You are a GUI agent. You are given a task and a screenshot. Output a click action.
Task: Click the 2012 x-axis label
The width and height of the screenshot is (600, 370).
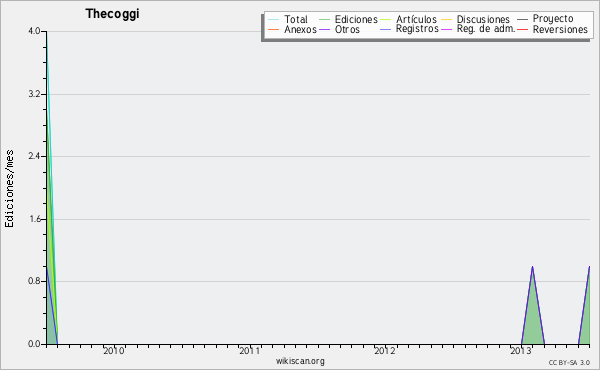(385, 351)
